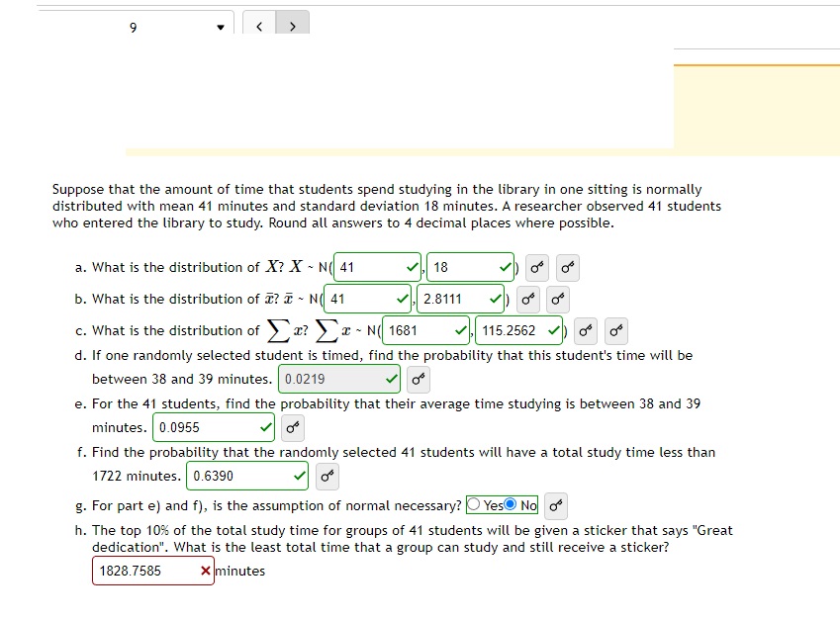Image resolution: width=840 pixels, height=621 pixels.
Task: Click the first help icon following part c
Action: click(x=585, y=331)
